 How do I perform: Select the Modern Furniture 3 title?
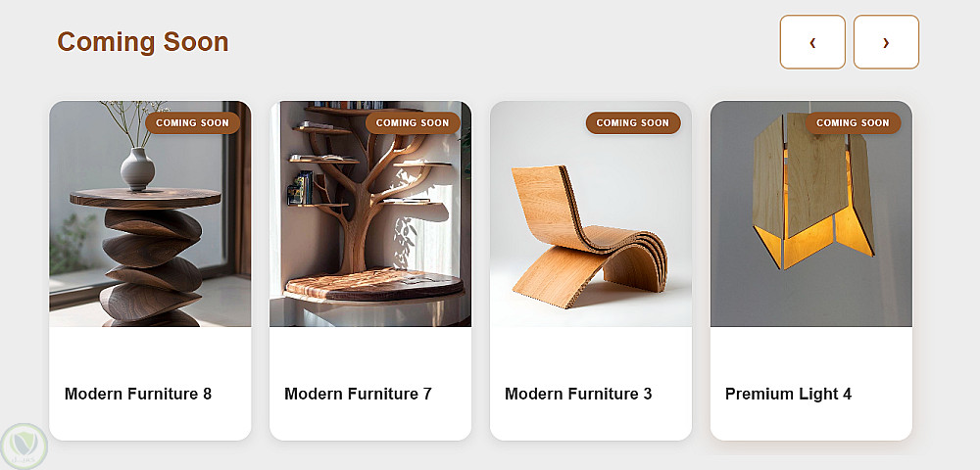point(578,394)
